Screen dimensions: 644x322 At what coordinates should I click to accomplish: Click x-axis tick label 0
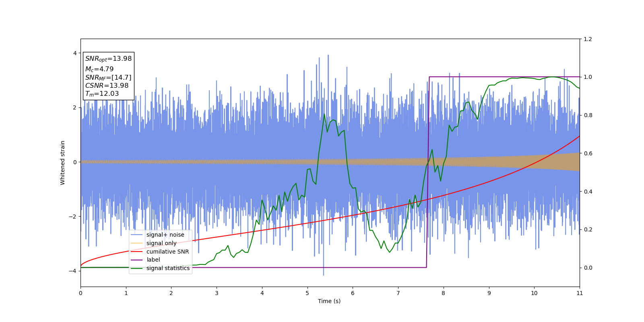click(80, 293)
